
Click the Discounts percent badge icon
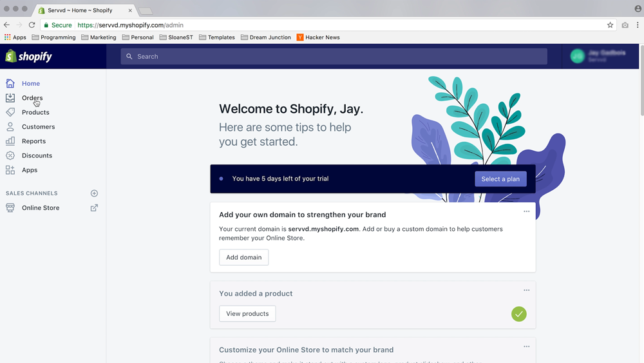[10, 155]
